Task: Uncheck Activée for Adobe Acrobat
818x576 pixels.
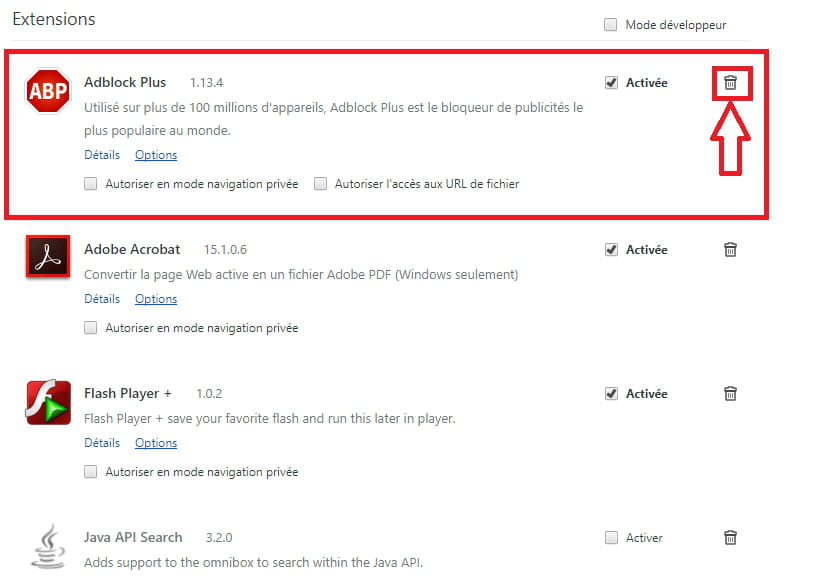Action: 611,249
